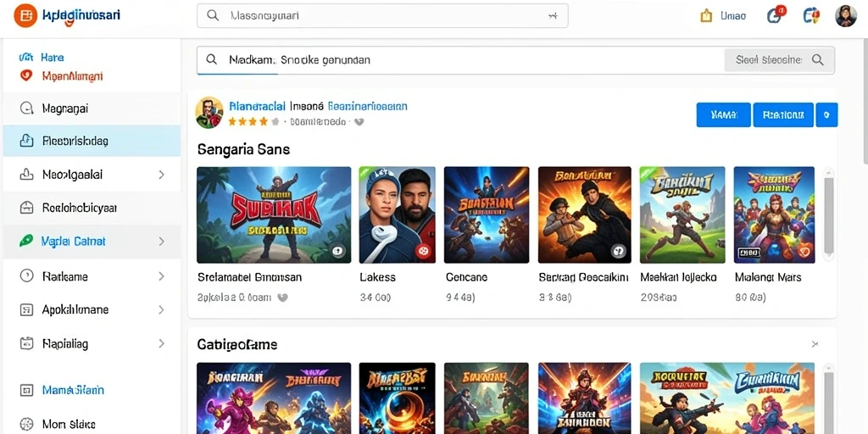The width and height of the screenshot is (868, 434).
Task: Click heart icon under Stelamabel Ginonsan
Action: (282, 298)
